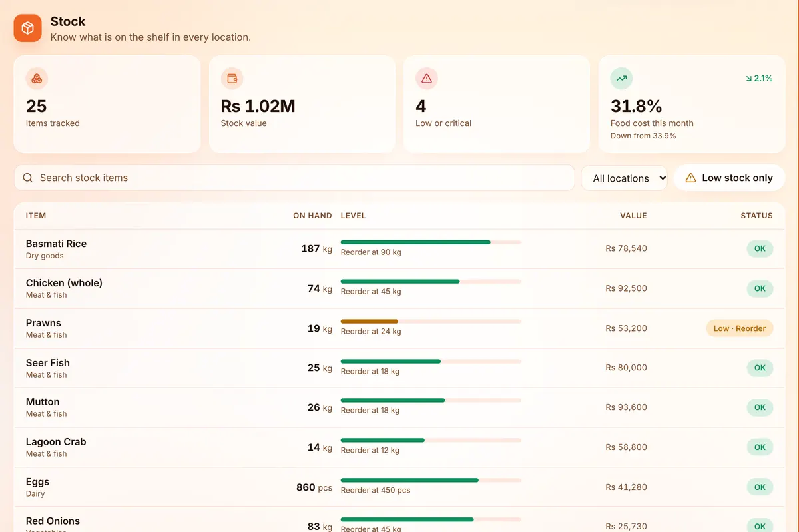Click the orange Stock box app icon
This screenshot has width=799, height=532.
28,28
